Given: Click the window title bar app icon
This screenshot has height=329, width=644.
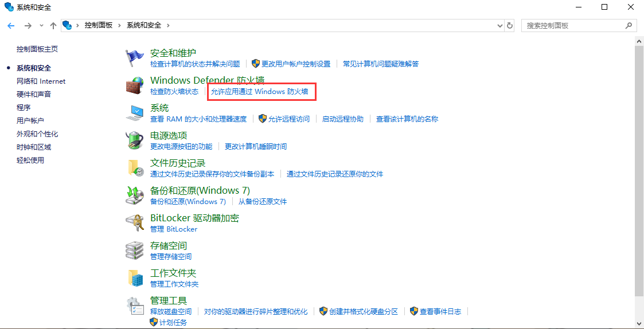Looking at the screenshot, I should click(x=9, y=6).
